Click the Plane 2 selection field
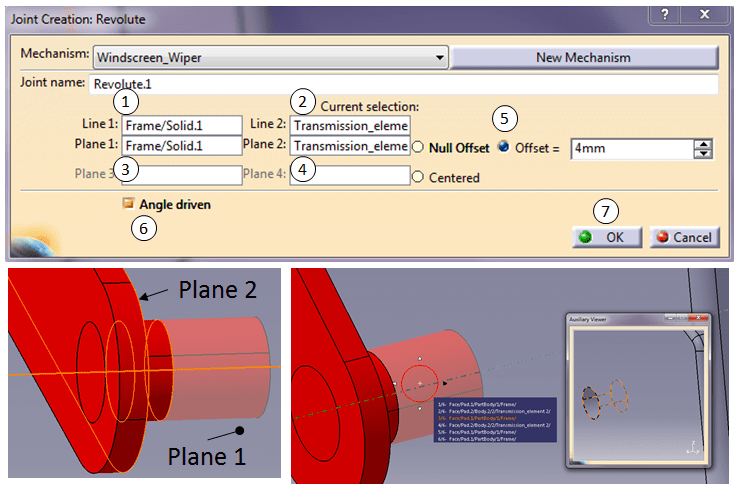Viewport: 738px width, 488px height. point(350,146)
